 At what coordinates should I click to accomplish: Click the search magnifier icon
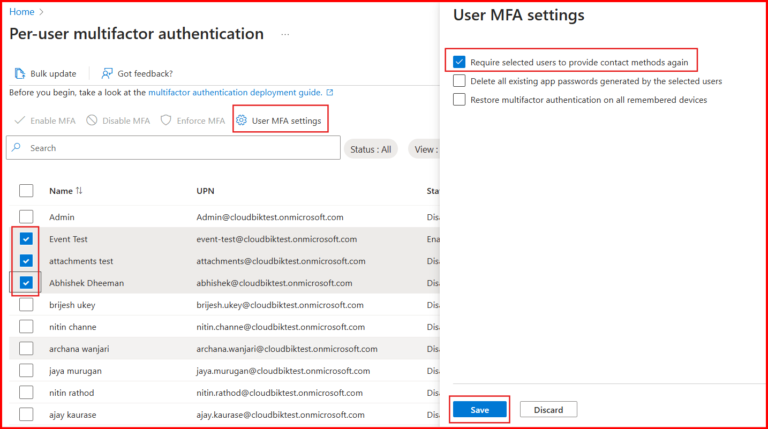point(17,148)
